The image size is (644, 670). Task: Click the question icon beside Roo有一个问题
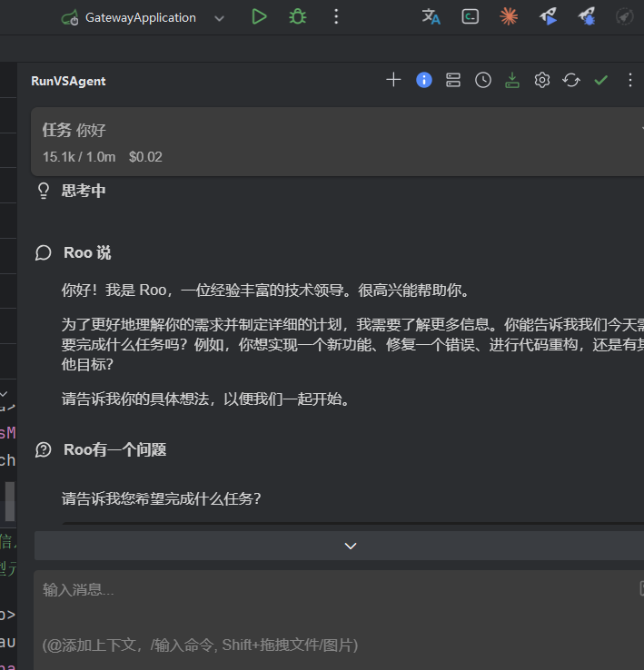tap(44, 450)
